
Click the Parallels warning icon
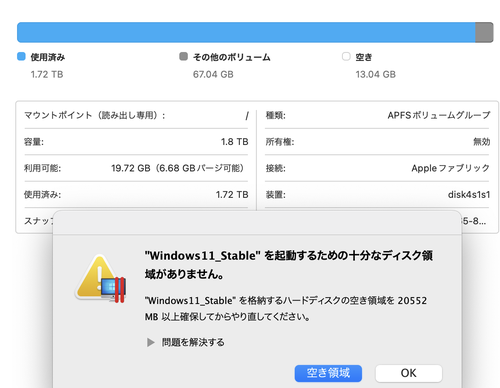(x=101, y=279)
